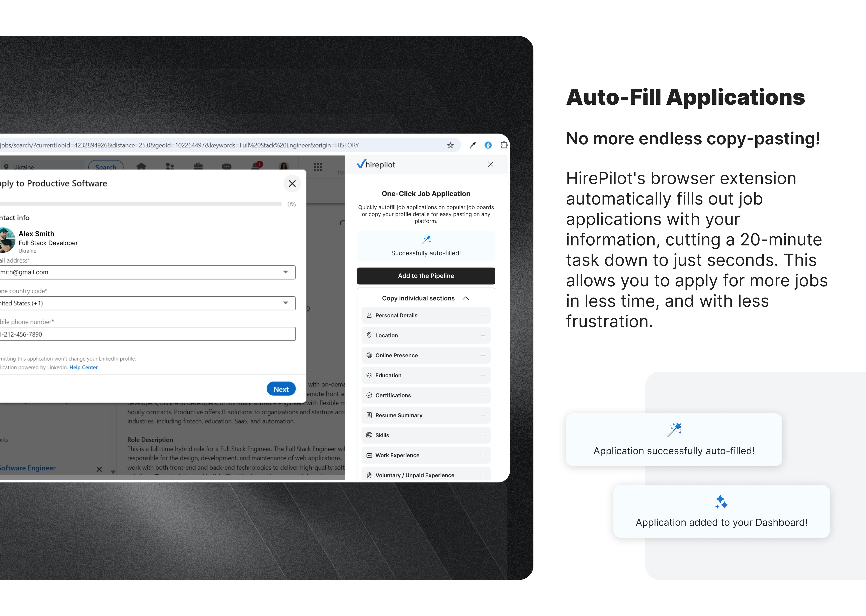The width and height of the screenshot is (866, 616).
Task: Expand Work Experience with its plus
Action: coord(483,455)
